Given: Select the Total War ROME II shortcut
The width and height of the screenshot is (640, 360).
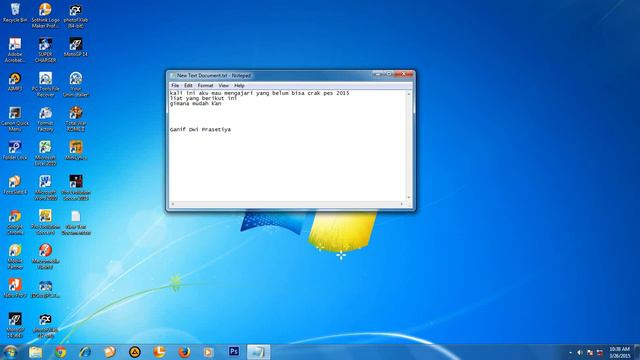Looking at the screenshot, I should [76, 119].
